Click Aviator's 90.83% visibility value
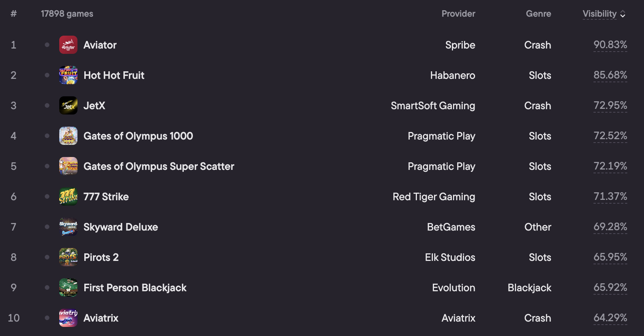The image size is (644, 336). (x=610, y=45)
